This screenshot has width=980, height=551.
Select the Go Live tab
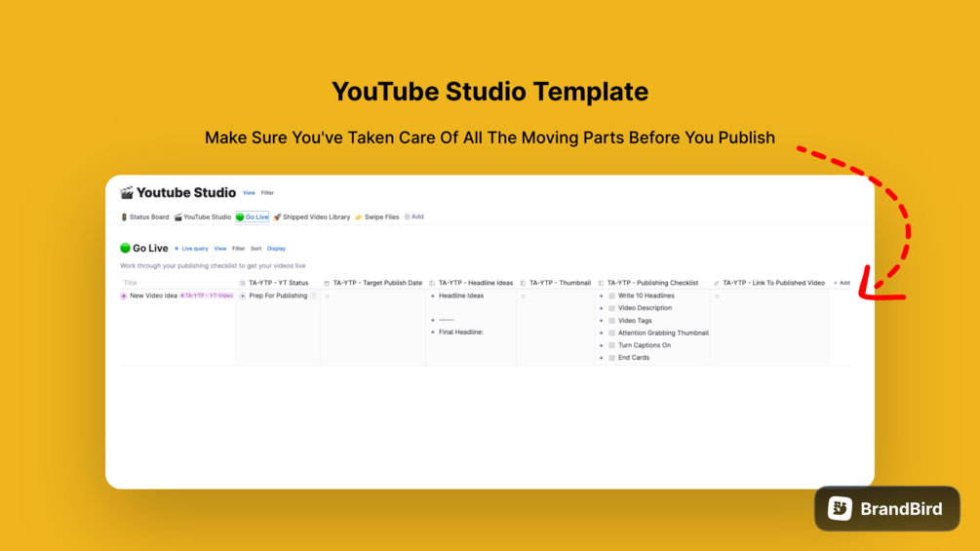(253, 217)
